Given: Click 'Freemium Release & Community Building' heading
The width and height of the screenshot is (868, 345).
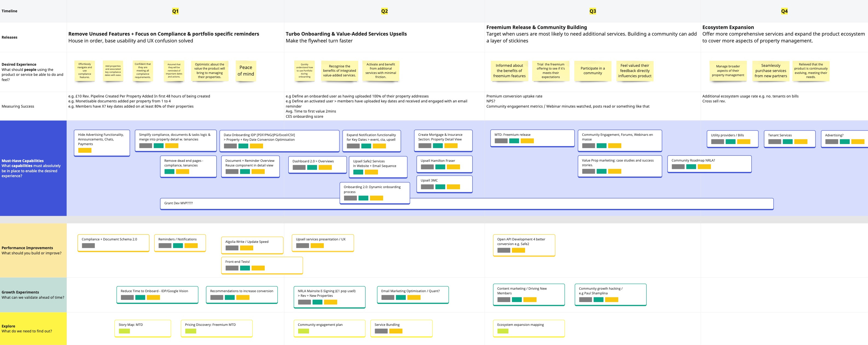Looking at the screenshot, I should click(537, 27).
